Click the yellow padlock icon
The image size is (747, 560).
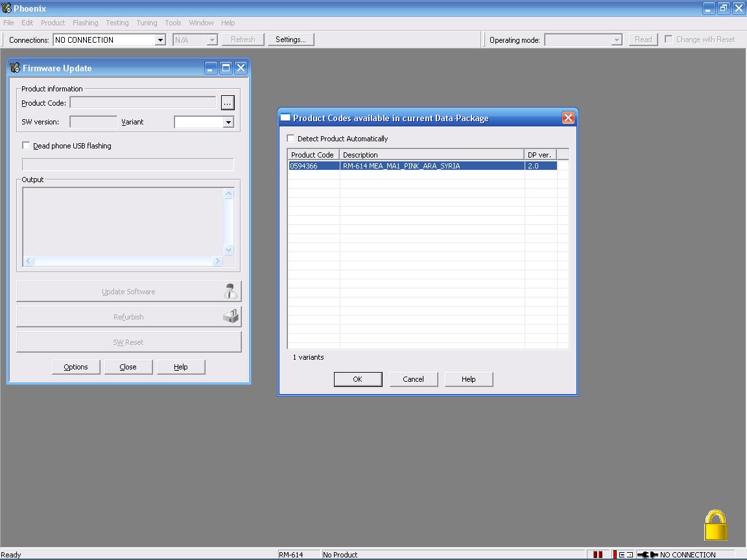click(x=716, y=525)
